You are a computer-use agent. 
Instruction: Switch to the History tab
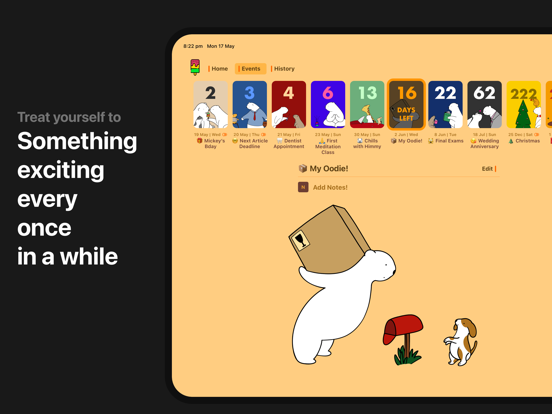pos(283,69)
